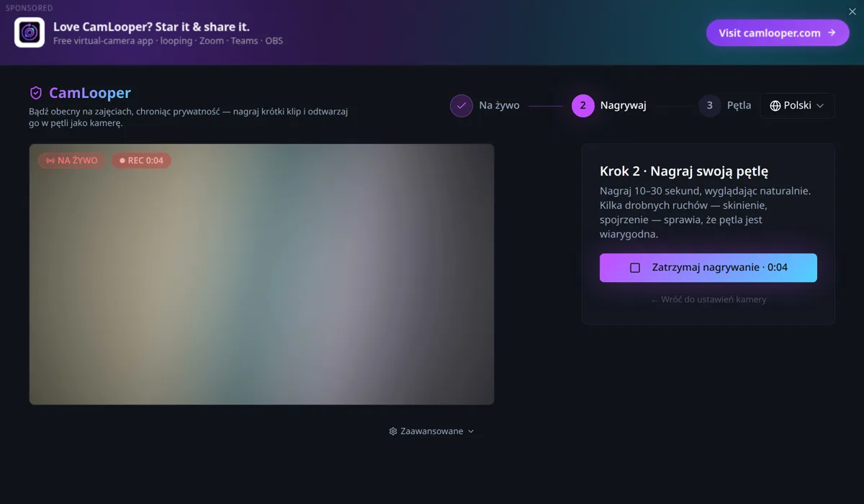Click the Free virtual-camera app banner subtitle
The height and width of the screenshot is (504, 864).
pos(168,41)
